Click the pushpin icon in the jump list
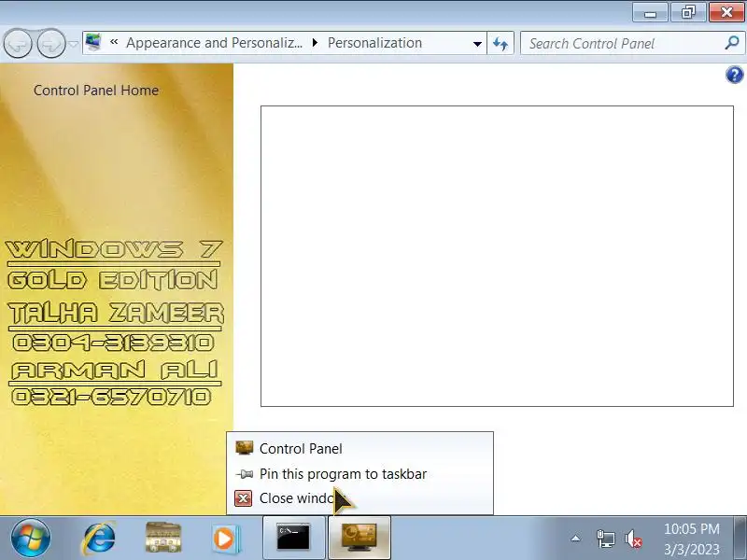Image resolution: width=747 pixels, height=560 pixels. 244,474
